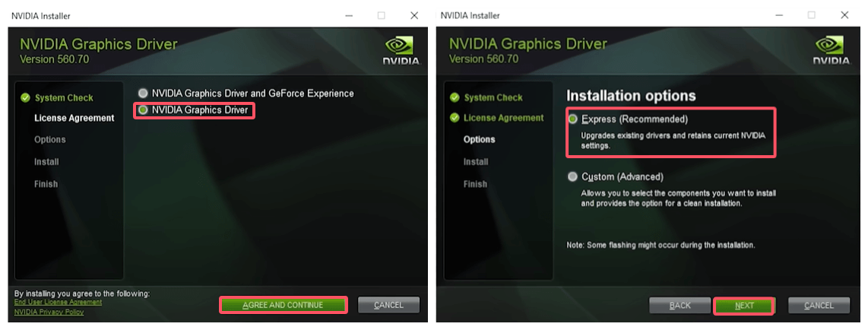Open the NVIDIA Privacy Policy link
868x330 pixels.
click(x=49, y=312)
